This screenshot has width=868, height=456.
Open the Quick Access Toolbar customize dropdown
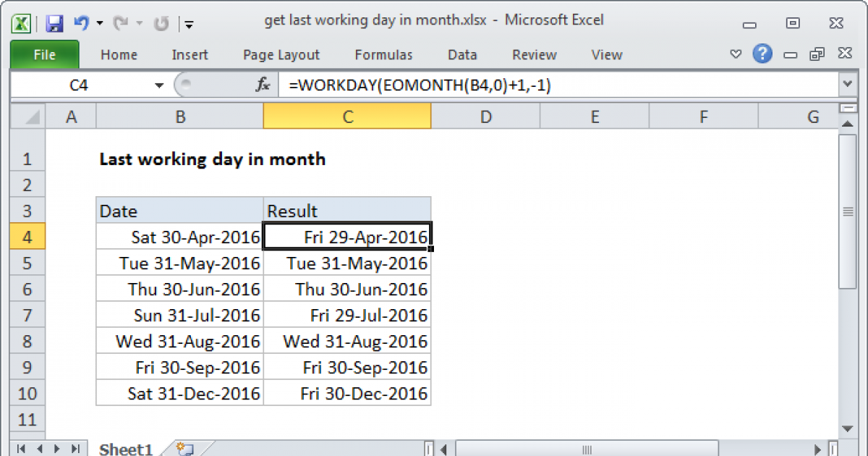[x=190, y=23]
